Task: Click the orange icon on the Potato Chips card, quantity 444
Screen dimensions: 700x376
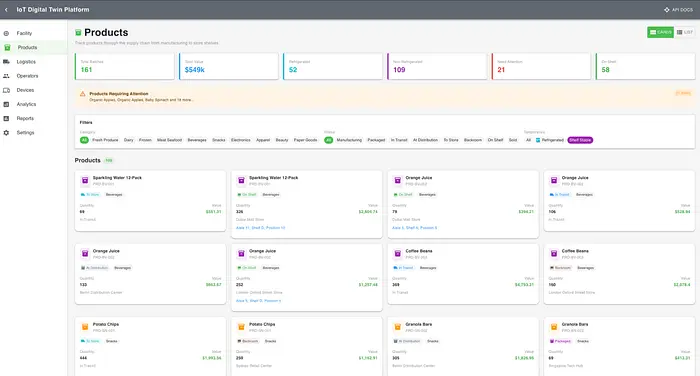Action: coord(85,327)
